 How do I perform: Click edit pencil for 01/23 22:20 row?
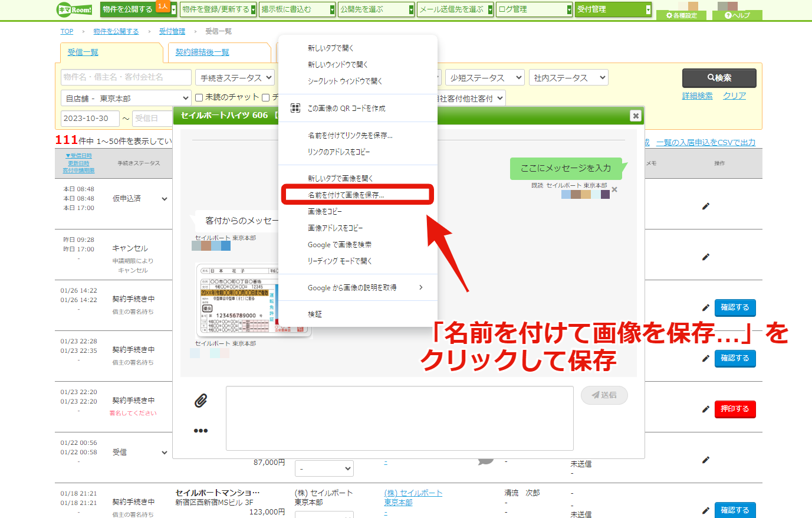(x=705, y=409)
